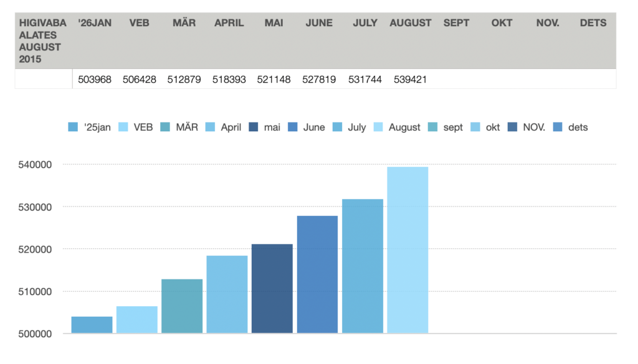Click the 540000 y-axis label

[x=35, y=164]
